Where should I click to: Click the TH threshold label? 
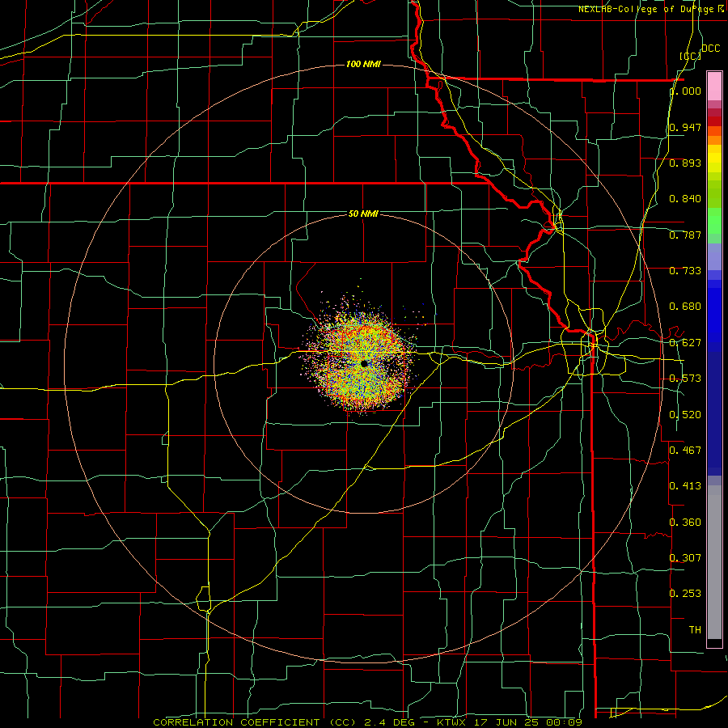pyautogui.click(x=695, y=630)
